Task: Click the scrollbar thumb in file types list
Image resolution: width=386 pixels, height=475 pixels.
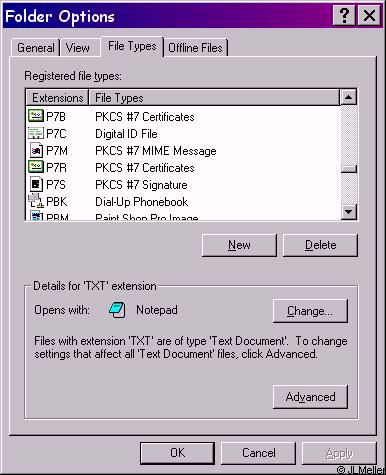Action: [349, 169]
